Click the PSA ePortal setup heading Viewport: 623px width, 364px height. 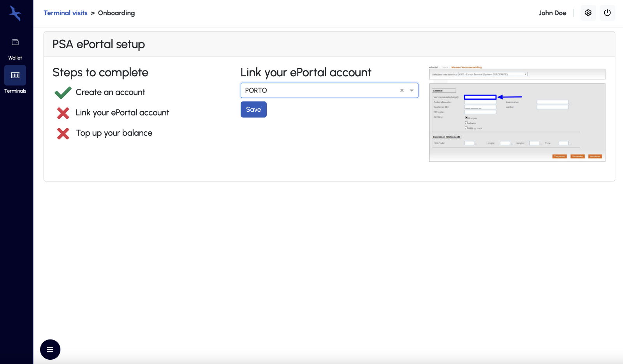99,44
